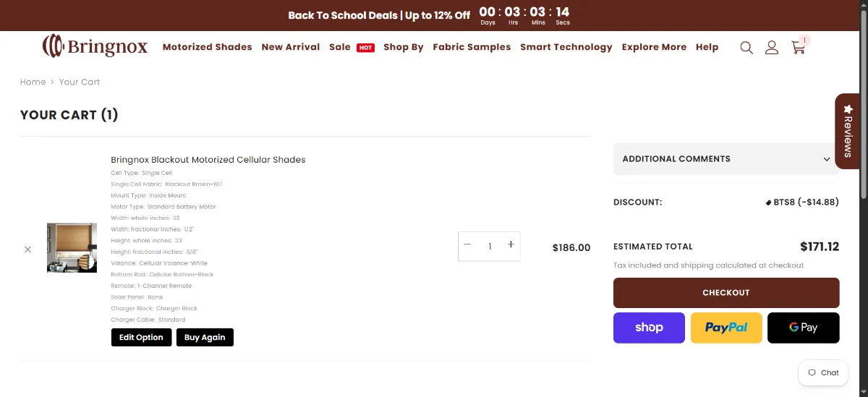Open the Explore More menu
Viewport: 868px width, 397px height.
[654, 47]
